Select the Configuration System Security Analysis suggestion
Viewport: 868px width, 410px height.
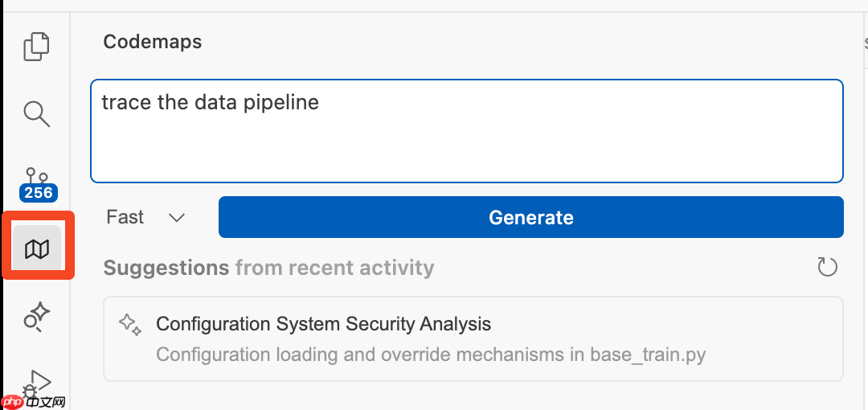pyautogui.click(x=323, y=324)
